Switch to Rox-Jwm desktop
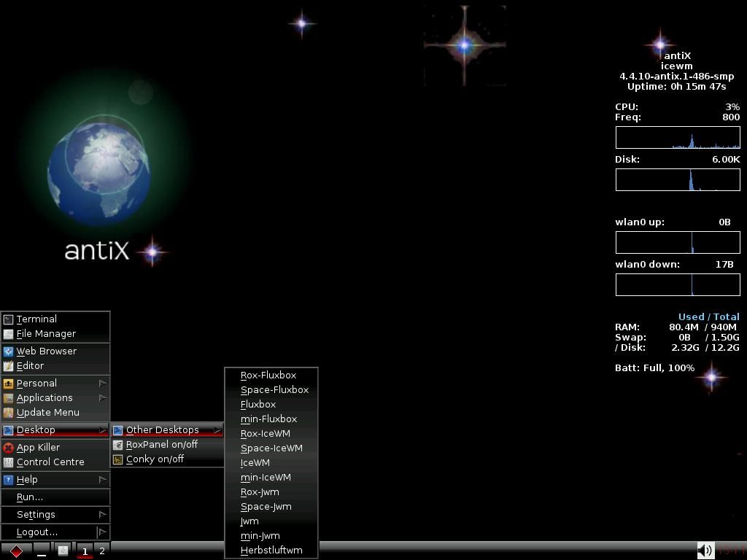Image resolution: width=747 pixels, height=560 pixels. tap(271, 492)
